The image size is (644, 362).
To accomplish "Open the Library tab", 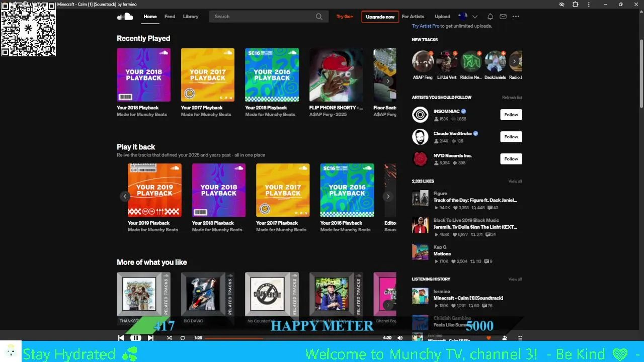I will point(191,17).
